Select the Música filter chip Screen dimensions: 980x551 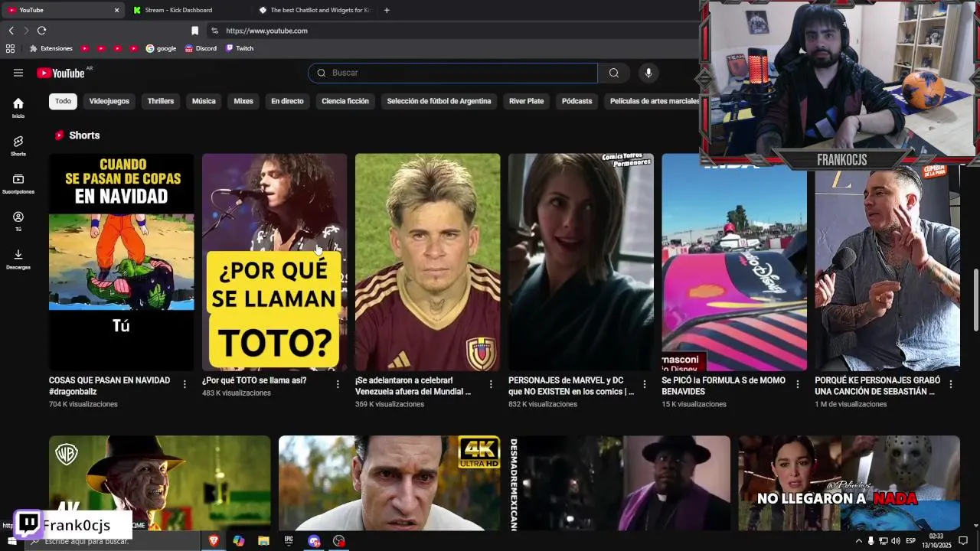click(x=204, y=101)
